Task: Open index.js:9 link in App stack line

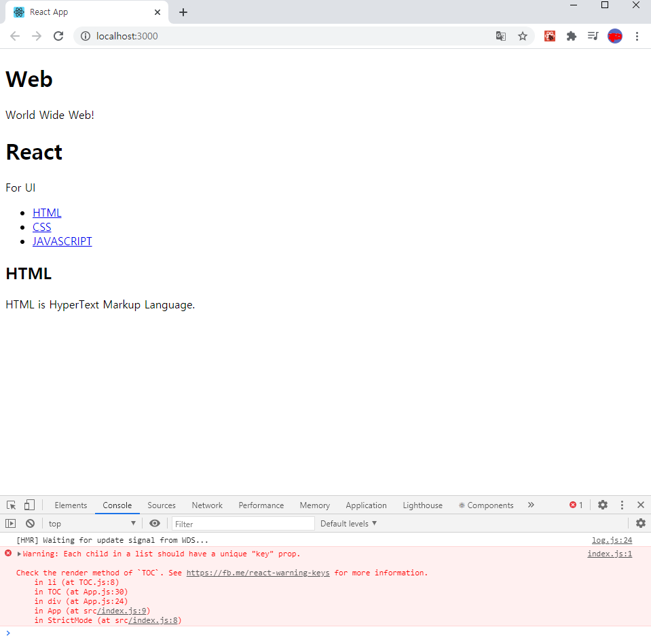Action: [x=122, y=611]
